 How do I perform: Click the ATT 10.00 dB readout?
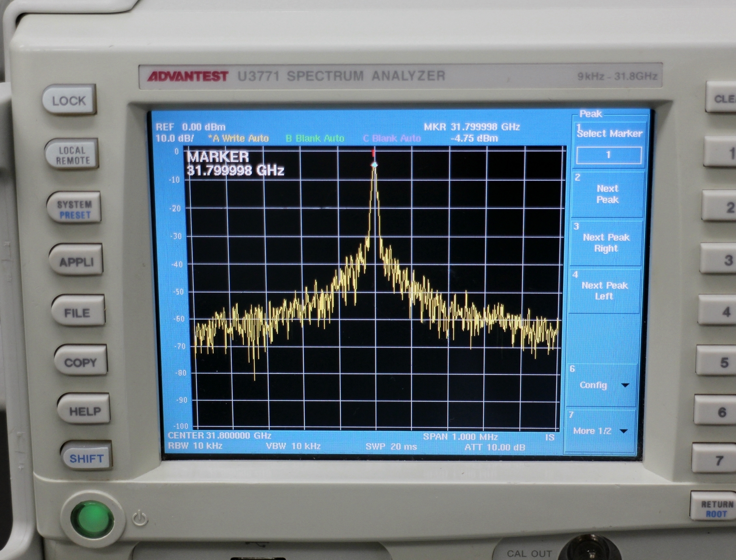tap(495, 447)
